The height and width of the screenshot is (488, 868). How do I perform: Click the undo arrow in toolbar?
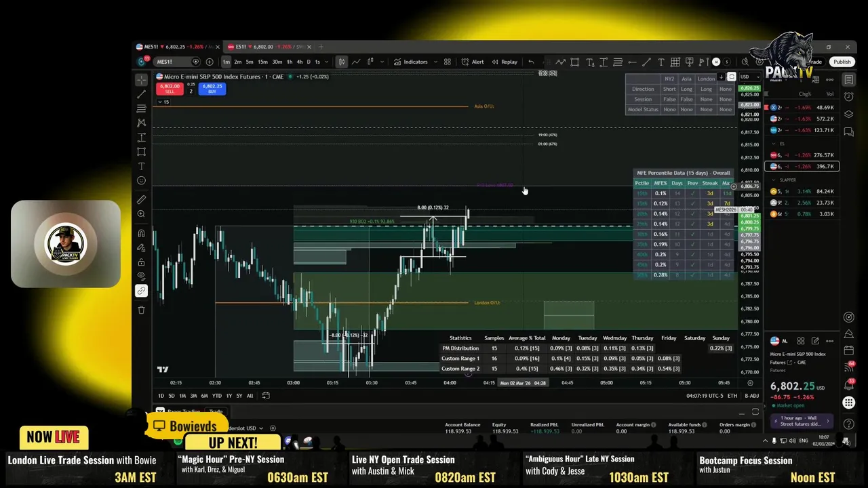[531, 62]
